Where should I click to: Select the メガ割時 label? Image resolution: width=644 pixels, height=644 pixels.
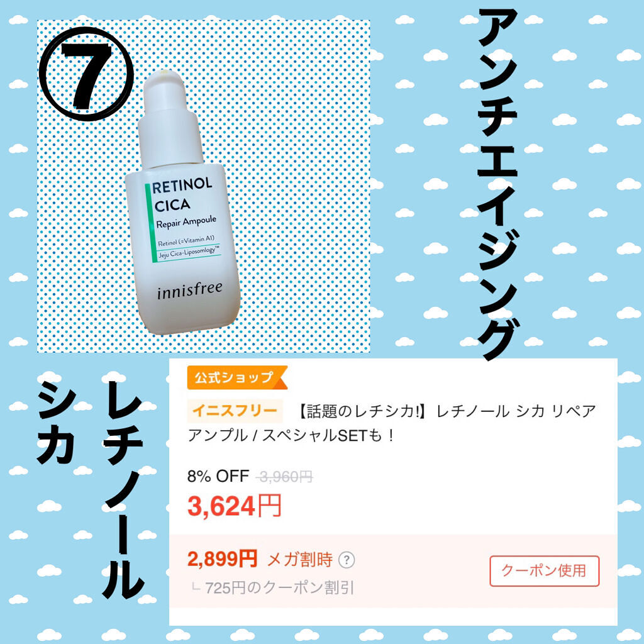pos(300,560)
